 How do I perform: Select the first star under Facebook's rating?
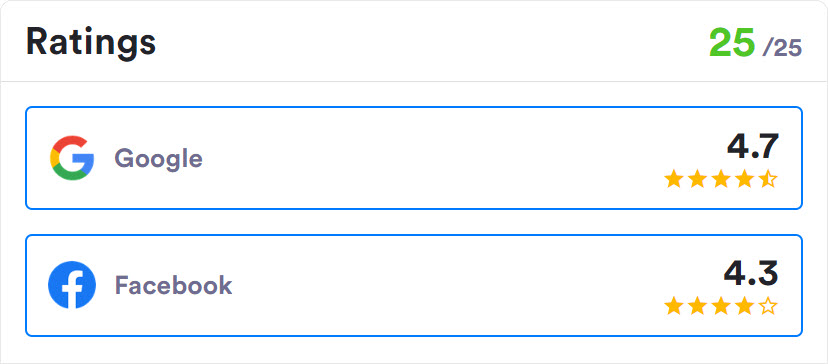673,305
